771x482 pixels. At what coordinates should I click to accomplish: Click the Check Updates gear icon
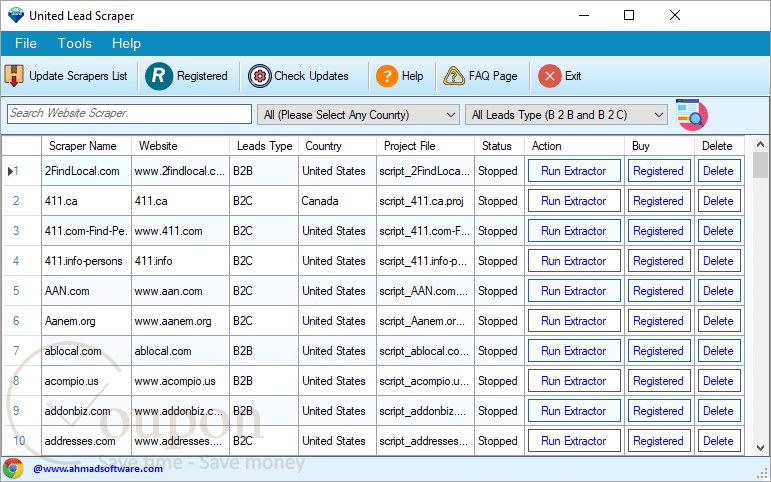(x=260, y=76)
